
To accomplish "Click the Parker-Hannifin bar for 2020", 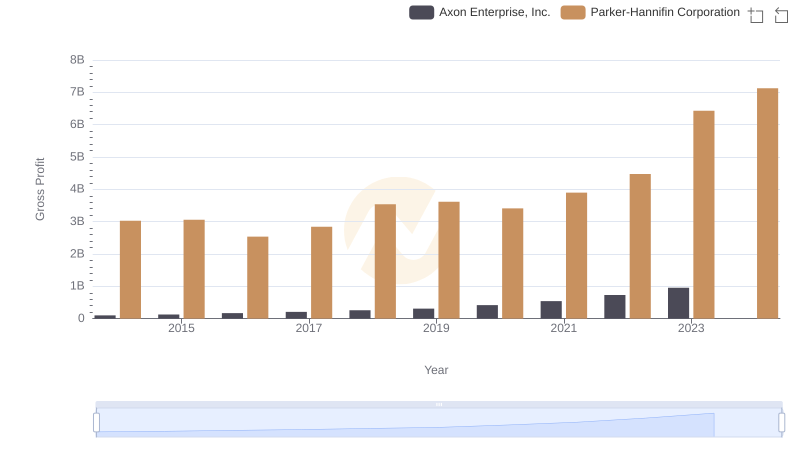I will click(513, 264).
